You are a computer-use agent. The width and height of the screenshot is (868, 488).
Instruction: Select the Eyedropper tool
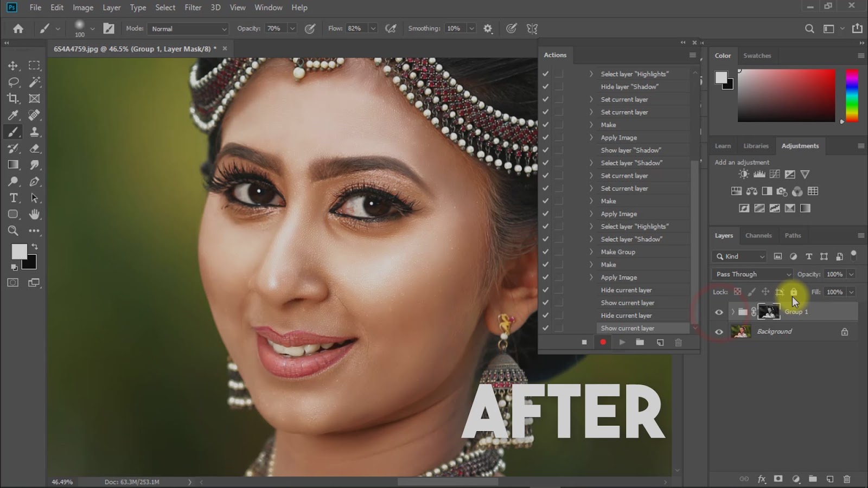coord(13,115)
